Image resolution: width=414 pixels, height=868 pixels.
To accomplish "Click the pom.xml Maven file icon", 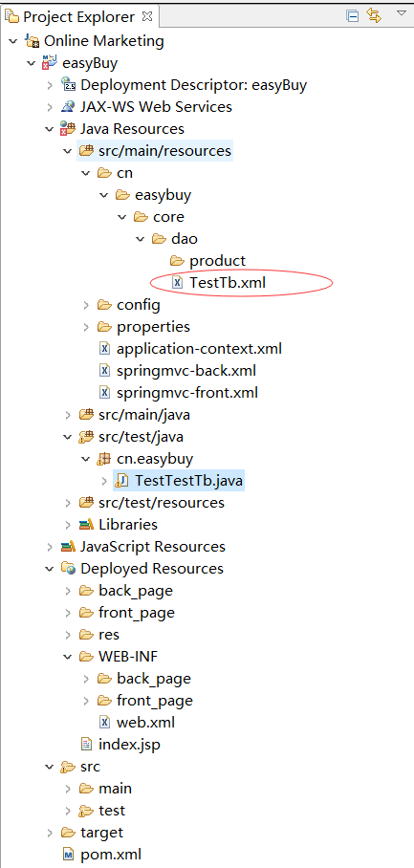I will pos(69,855).
